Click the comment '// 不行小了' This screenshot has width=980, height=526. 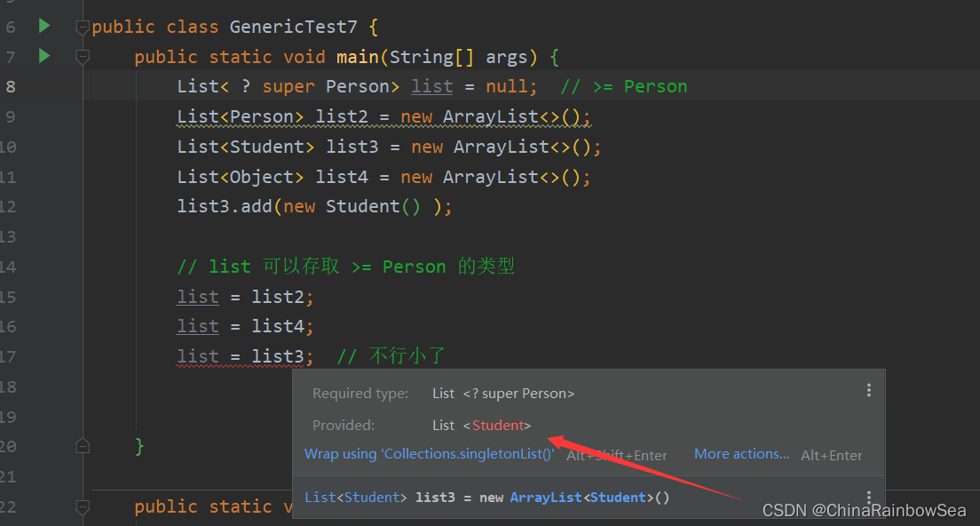tap(391, 356)
